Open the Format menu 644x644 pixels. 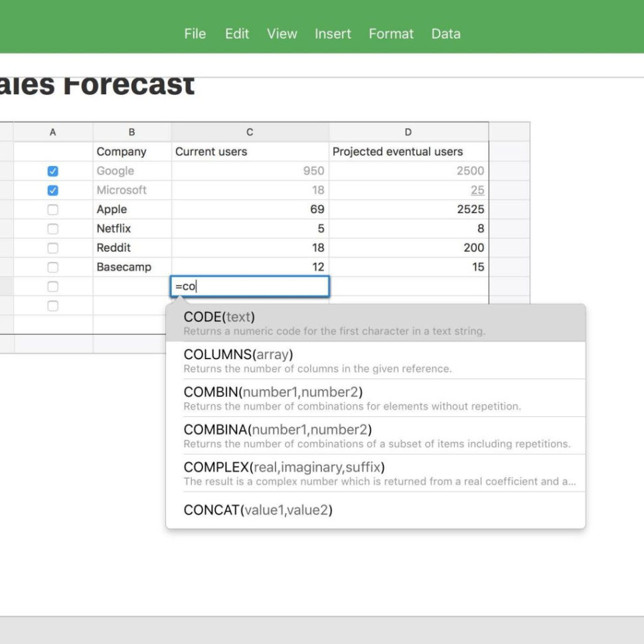390,33
